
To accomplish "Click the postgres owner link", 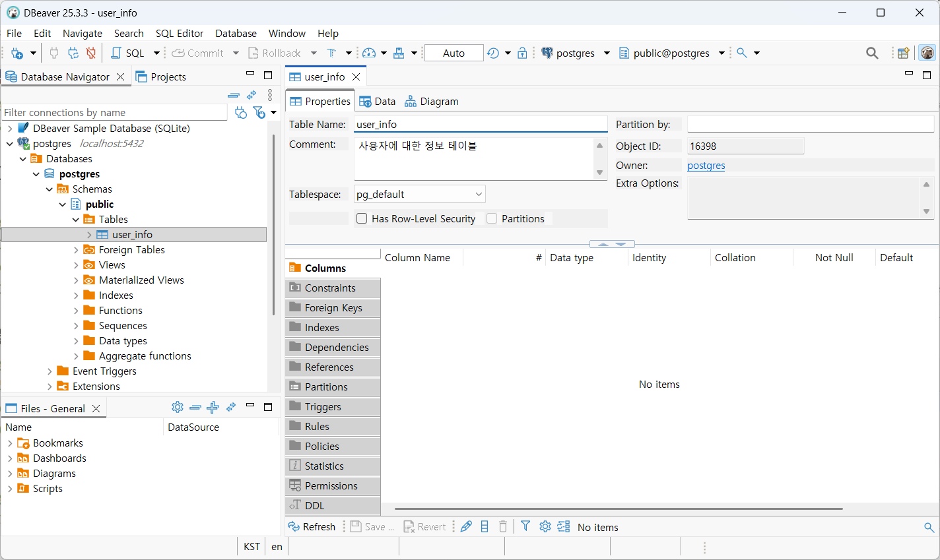I will pos(706,166).
